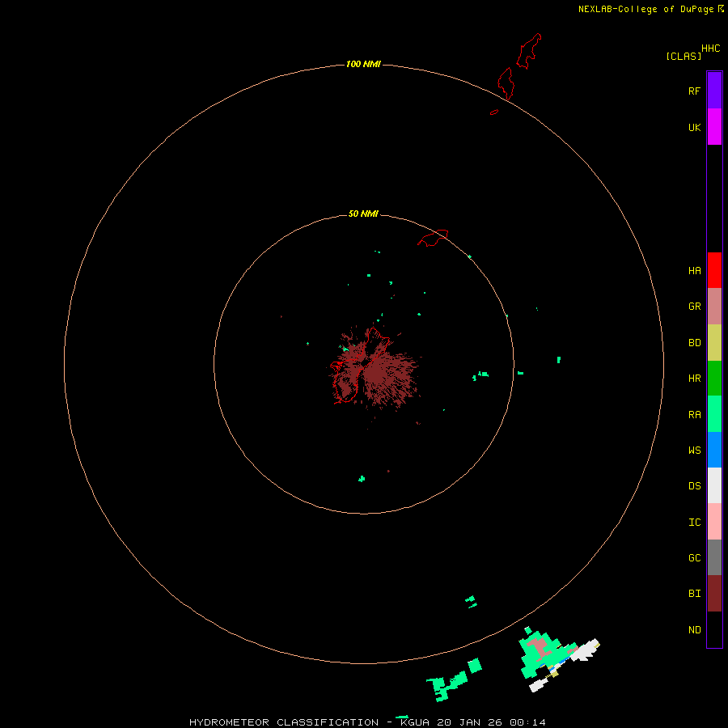The image size is (728, 728).
Task: Click the UK legend label
Action: click(695, 127)
